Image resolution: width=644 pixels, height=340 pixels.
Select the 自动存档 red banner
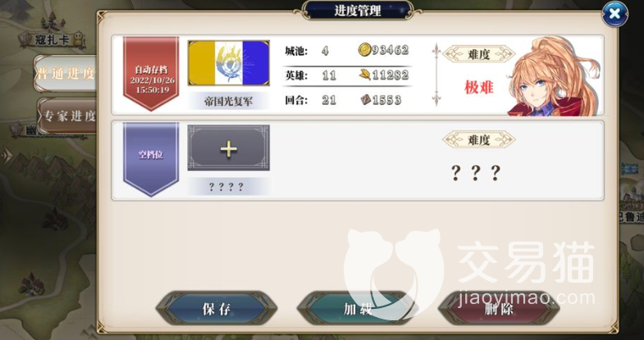(151, 74)
